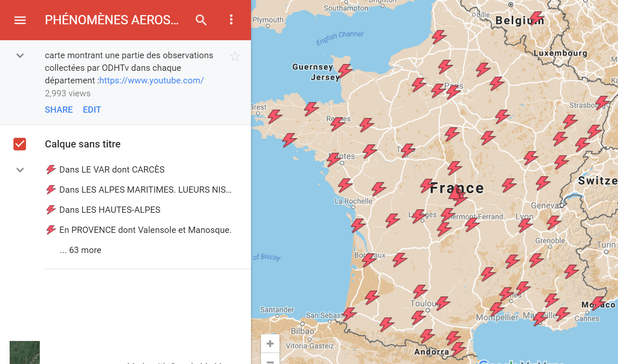Star this map with the star icon
The image size is (618, 364).
point(235,56)
